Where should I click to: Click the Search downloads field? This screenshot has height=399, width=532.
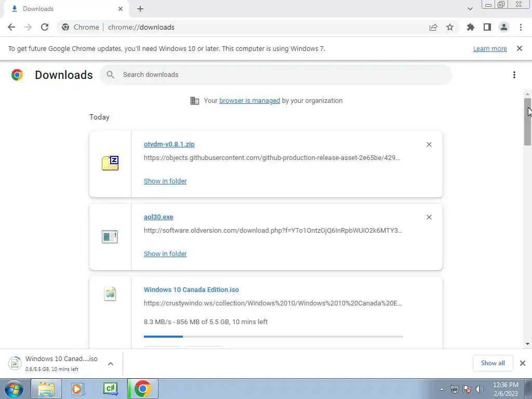click(276, 75)
